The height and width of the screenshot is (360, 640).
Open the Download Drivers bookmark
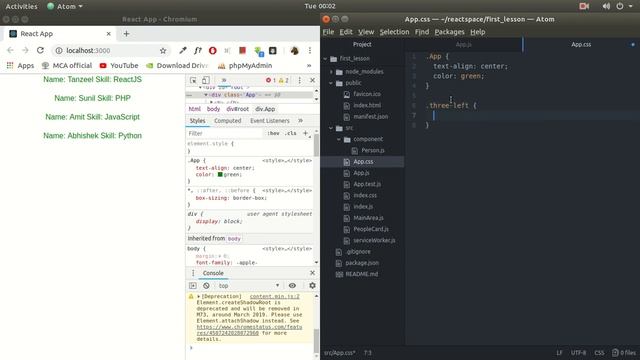point(177,65)
